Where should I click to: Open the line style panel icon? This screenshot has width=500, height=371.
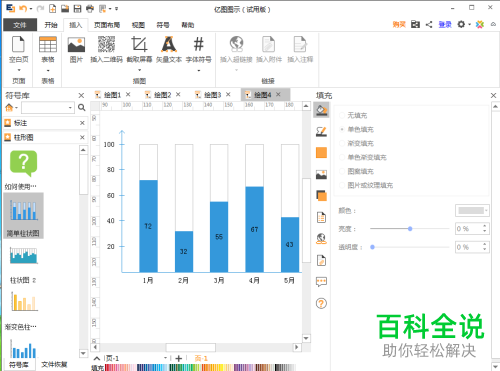(x=321, y=132)
